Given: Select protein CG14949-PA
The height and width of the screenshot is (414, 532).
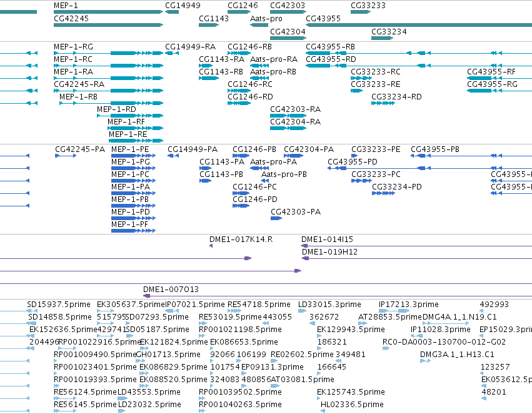Looking at the screenshot, I should tap(173, 156).
